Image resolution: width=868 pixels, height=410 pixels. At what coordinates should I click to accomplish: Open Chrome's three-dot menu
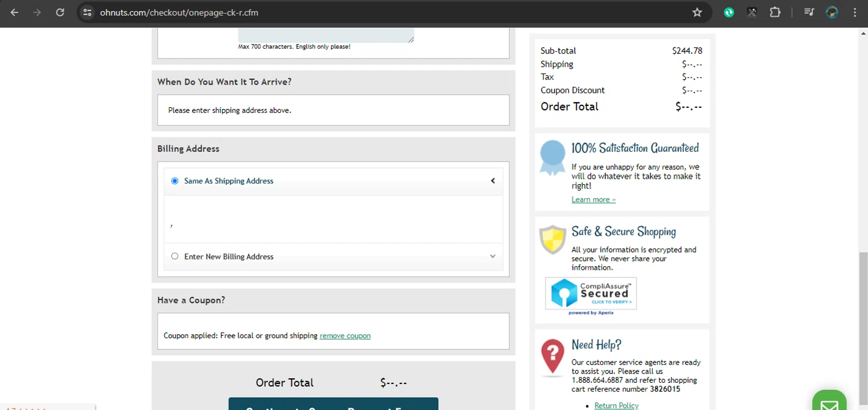pos(855,12)
